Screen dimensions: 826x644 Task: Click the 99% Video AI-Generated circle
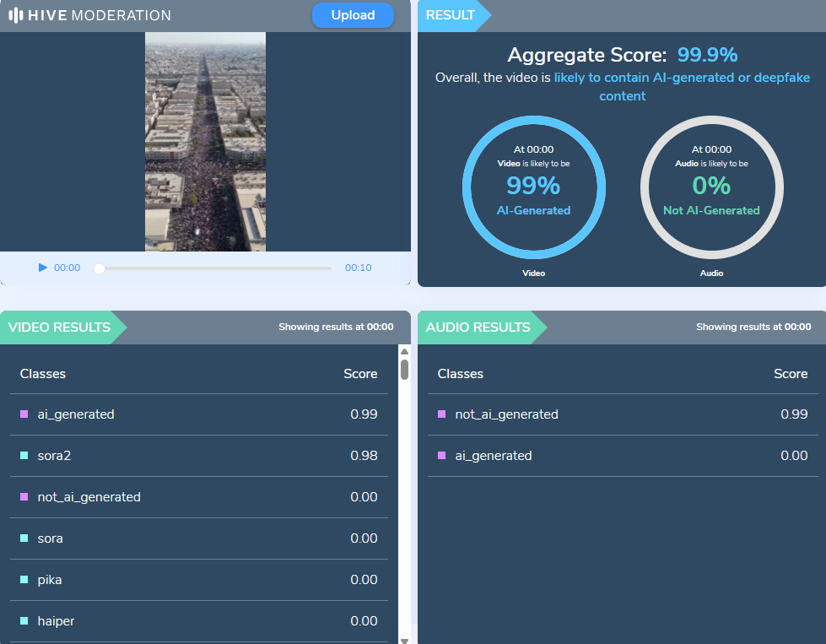pos(533,187)
